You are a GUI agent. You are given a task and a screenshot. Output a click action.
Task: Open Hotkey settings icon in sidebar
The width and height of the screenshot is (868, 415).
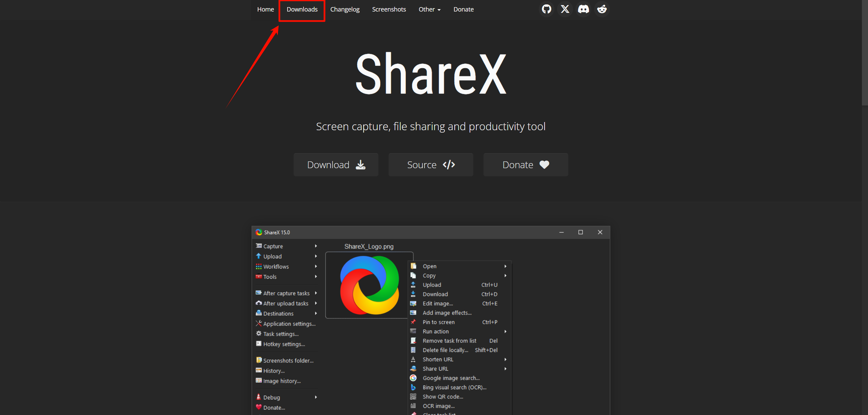coord(258,344)
